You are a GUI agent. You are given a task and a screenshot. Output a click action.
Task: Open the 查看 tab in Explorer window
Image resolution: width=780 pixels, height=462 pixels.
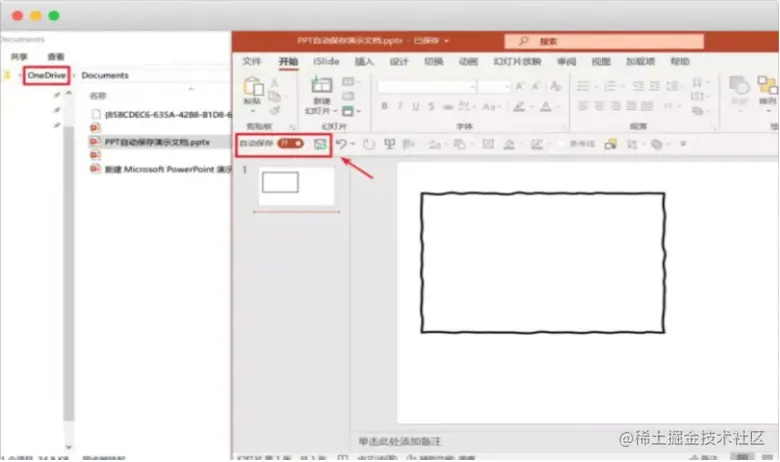[x=56, y=57]
